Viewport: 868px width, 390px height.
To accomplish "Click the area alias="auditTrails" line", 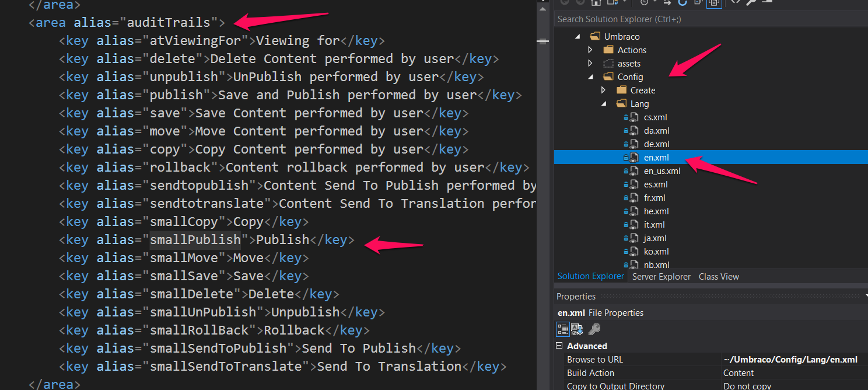I will tap(127, 23).
